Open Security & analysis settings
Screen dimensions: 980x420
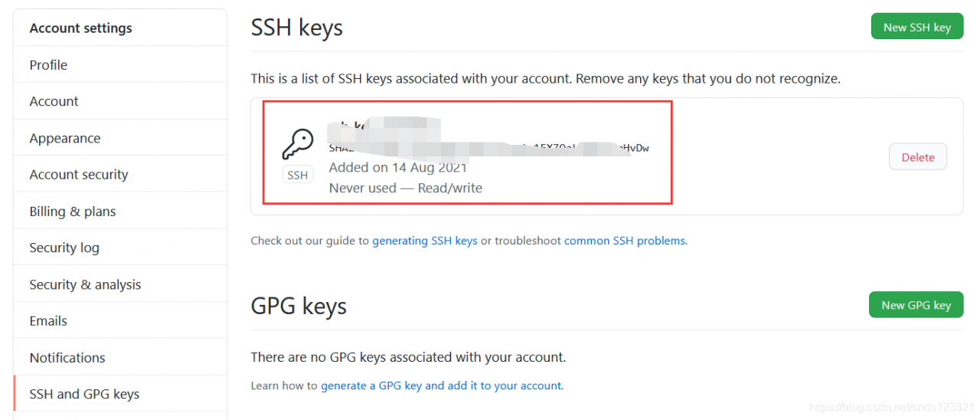(85, 284)
